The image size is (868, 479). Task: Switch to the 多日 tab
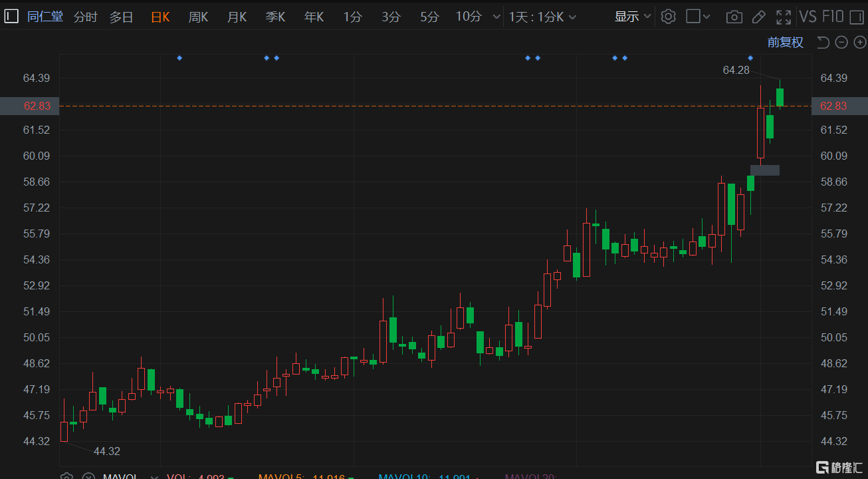(x=122, y=17)
